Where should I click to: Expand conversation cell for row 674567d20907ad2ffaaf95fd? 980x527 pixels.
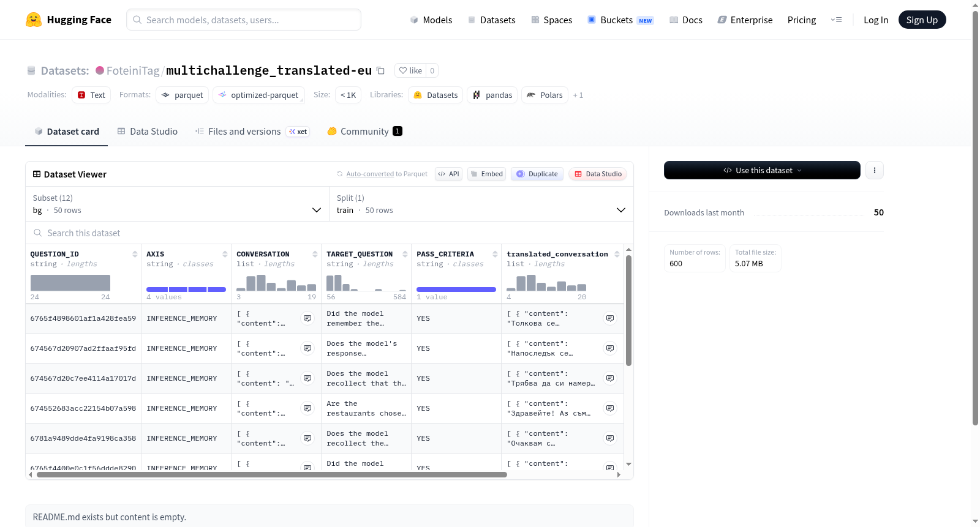click(x=307, y=348)
